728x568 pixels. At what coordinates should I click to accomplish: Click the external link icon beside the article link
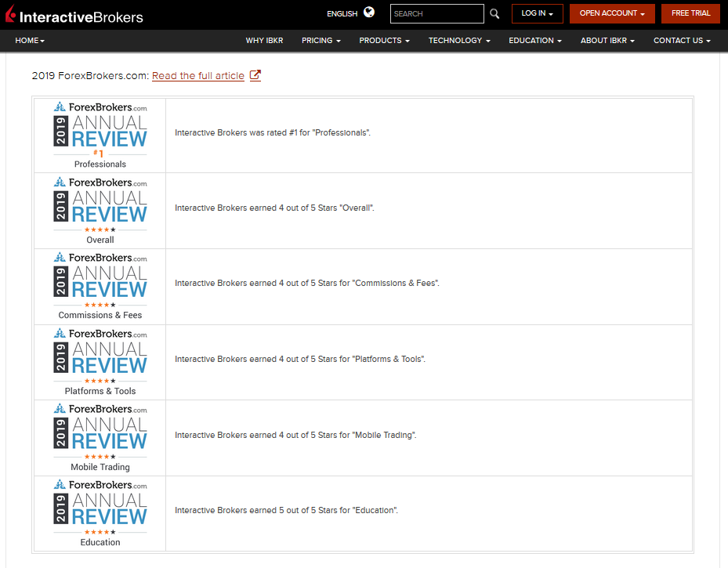[x=255, y=75]
